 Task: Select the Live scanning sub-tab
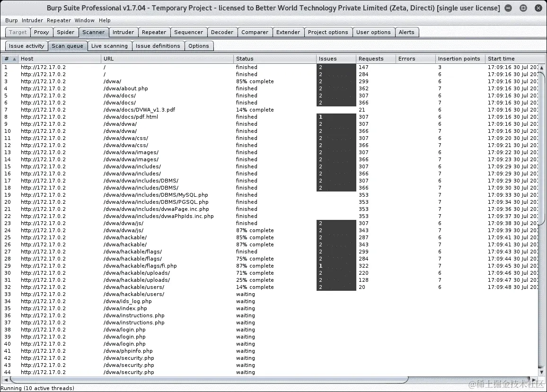[109, 46]
